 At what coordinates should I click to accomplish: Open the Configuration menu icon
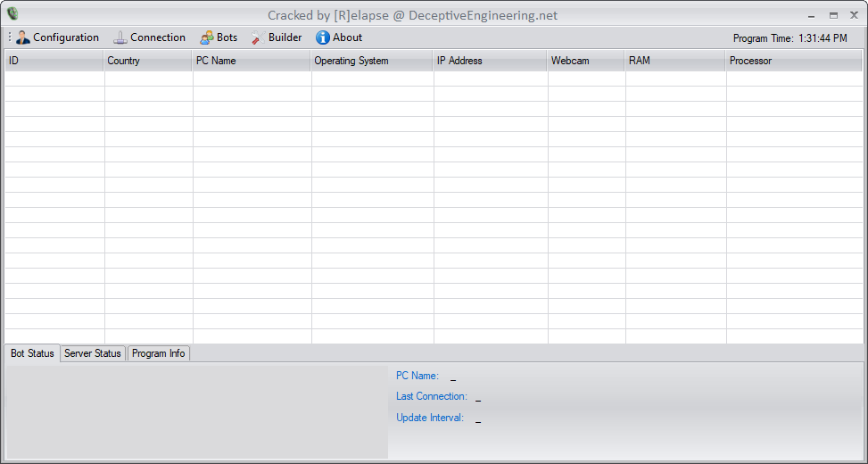pyautogui.click(x=23, y=37)
